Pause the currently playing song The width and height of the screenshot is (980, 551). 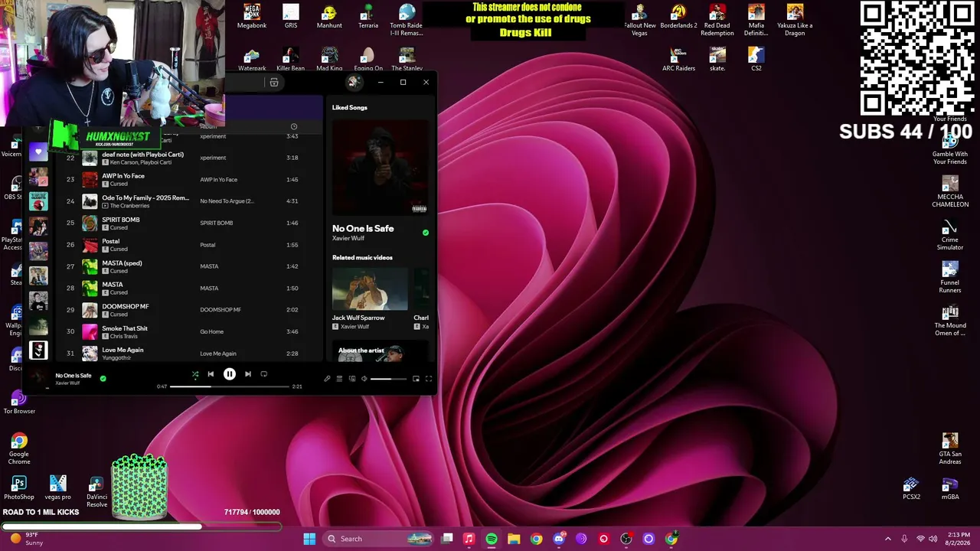[x=229, y=374]
